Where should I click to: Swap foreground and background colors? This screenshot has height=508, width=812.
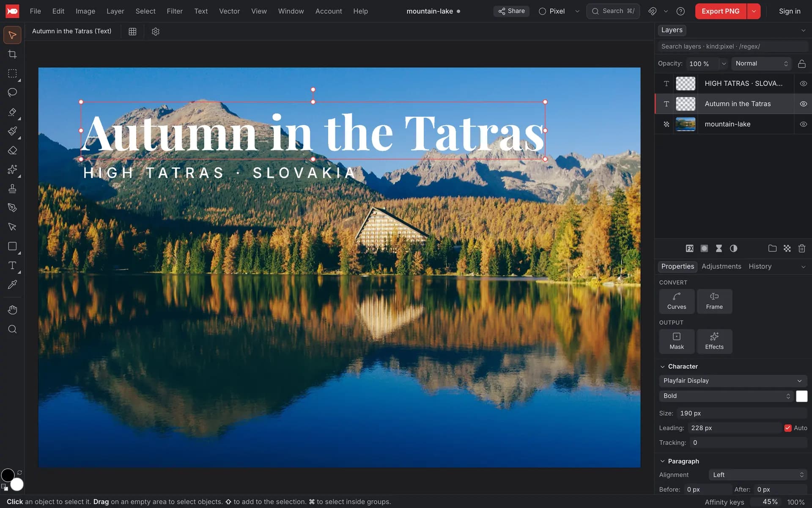click(x=19, y=472)
